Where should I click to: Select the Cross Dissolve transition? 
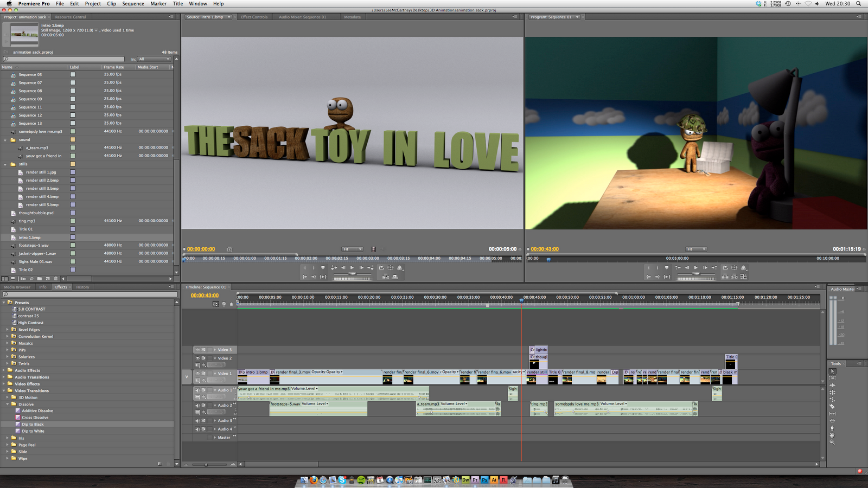[x=35, y=418]
